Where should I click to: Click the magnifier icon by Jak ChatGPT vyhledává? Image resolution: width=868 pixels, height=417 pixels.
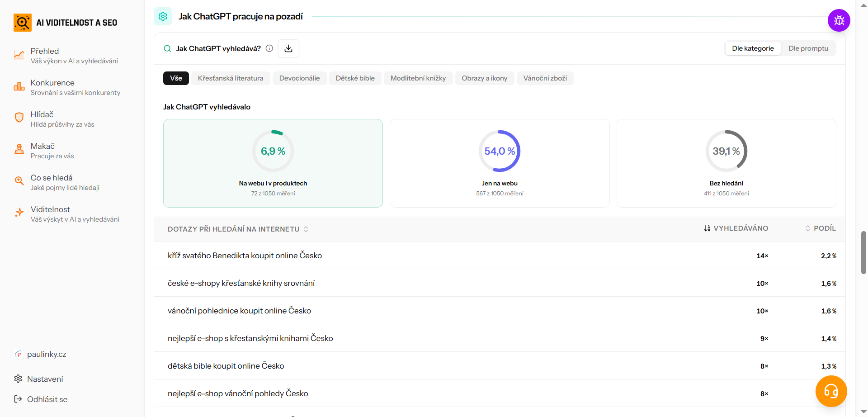coord(167,48)
